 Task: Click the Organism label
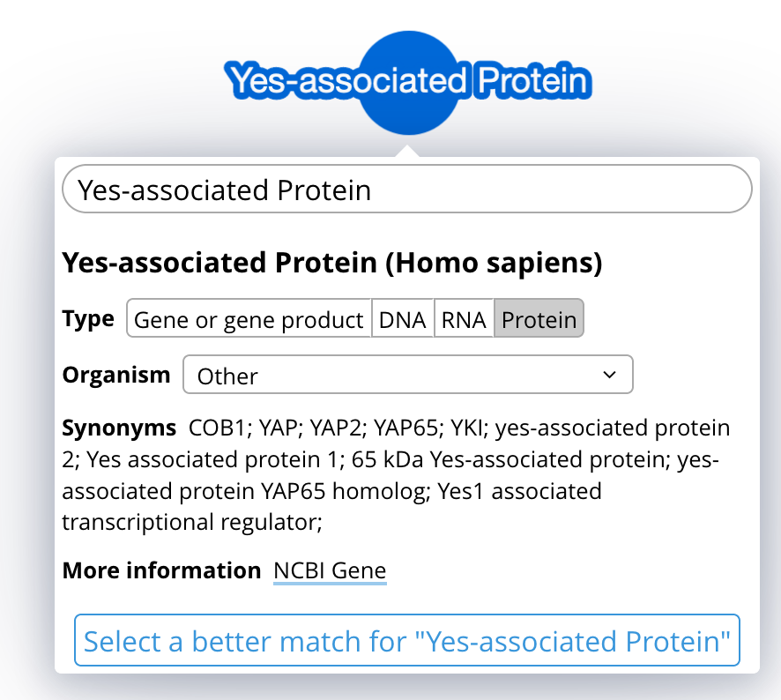click(116, 374)
